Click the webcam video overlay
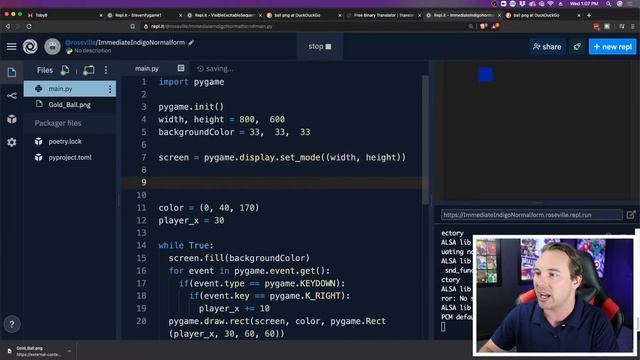 coord(554,295)
